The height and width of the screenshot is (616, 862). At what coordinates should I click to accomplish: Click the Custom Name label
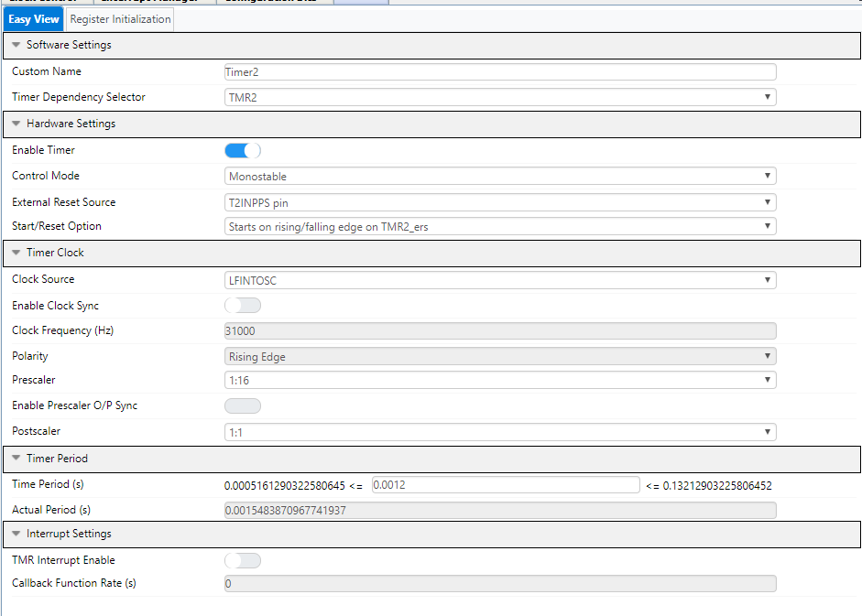click(47, 71)
